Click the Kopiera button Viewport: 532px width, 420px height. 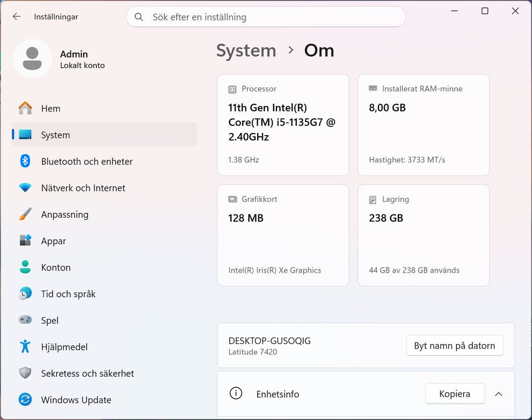454,393
